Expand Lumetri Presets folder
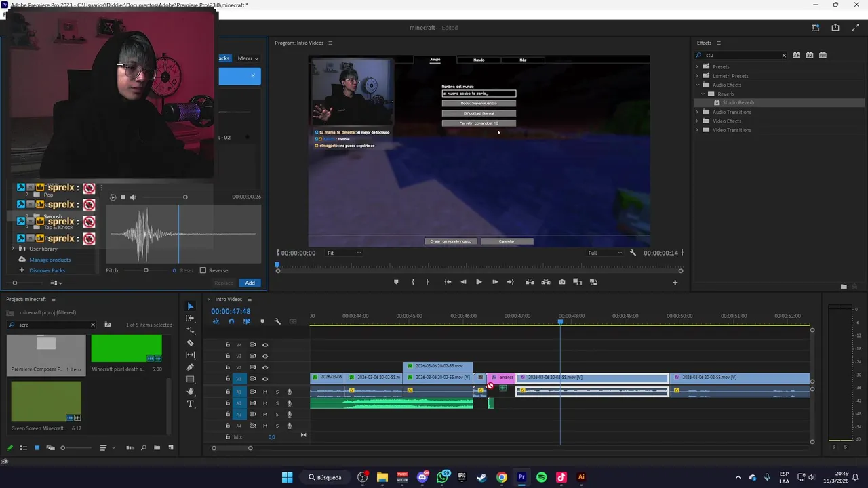Screen dimensions: 868x488 pyautogui.click(x=696, y=76)
